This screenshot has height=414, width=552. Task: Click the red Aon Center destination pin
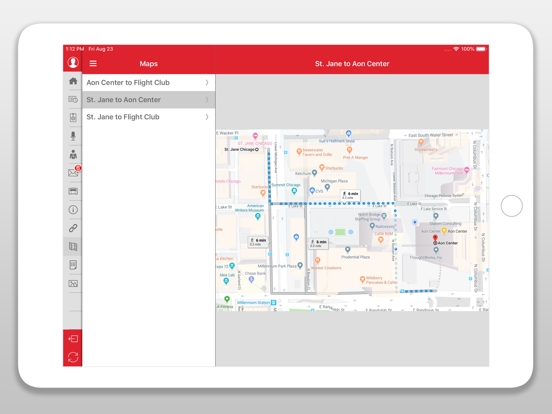pyautogui.click(x=435, y=238)
